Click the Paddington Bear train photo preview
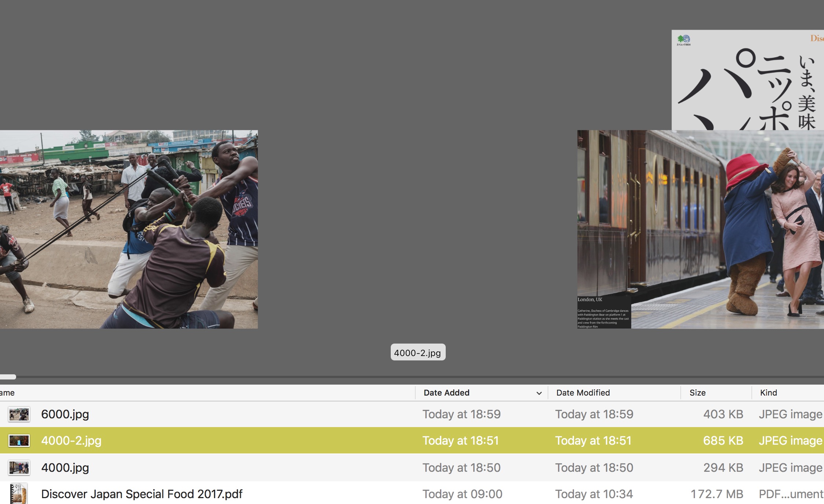The width and height of the screenshot is (824, 504). tap(700, 229)
